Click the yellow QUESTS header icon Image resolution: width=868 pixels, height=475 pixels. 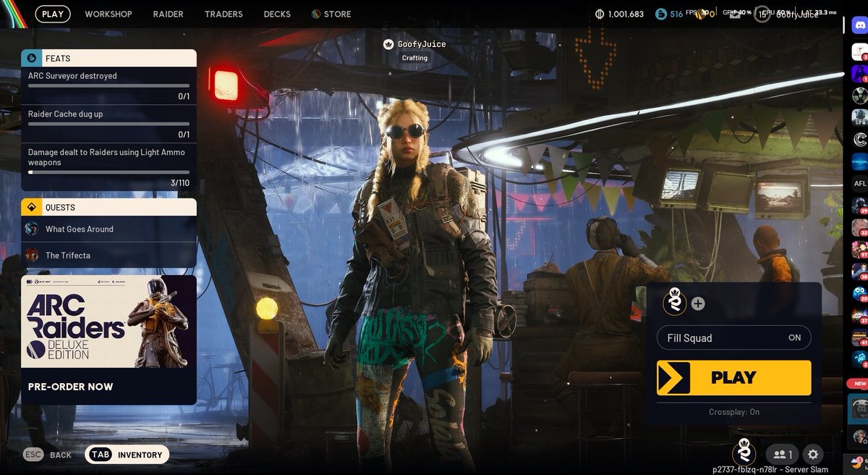pyautogui.click(x=31, y=207)
